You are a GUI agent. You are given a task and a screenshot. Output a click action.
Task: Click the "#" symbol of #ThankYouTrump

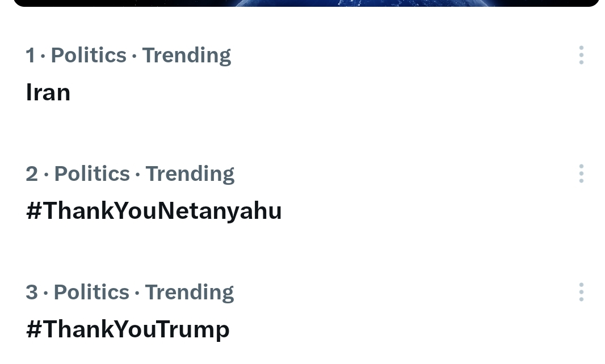(34, 329)
